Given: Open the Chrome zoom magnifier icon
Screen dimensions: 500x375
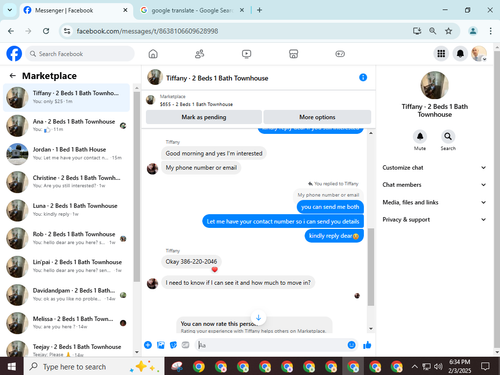Looking at the screenshot, I should 433,31.
